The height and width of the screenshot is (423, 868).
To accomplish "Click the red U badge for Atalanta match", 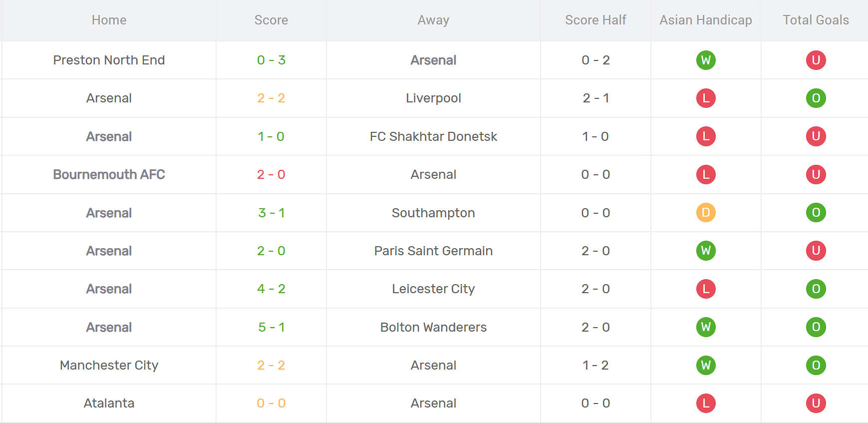I will 816,403.
